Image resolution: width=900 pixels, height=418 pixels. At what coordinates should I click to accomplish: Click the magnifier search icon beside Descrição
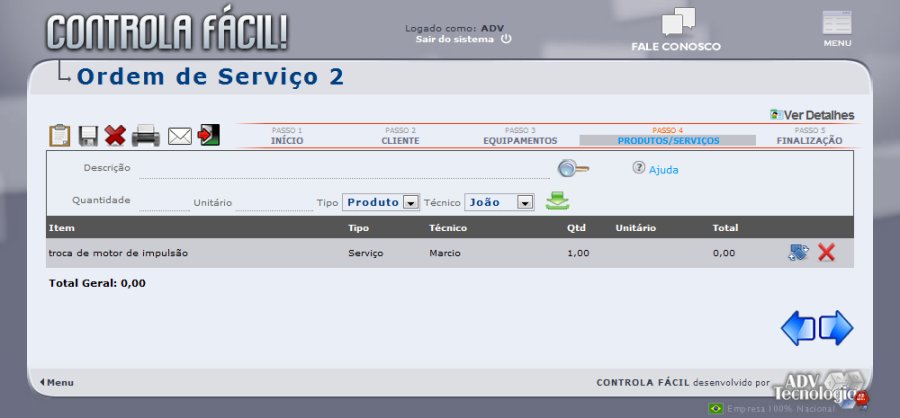point(572,168)
